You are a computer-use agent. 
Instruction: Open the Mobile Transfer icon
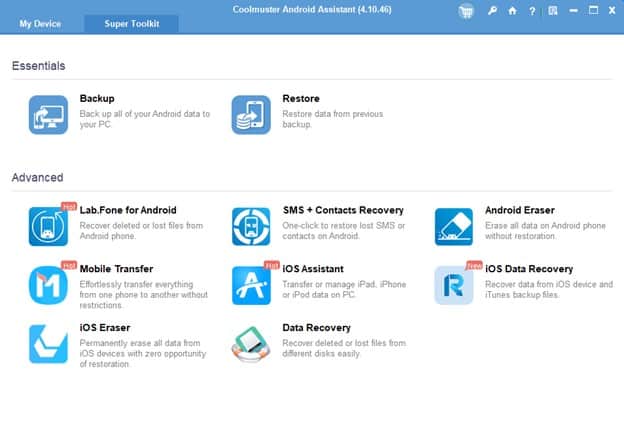pyautogui.click(x=49, y=285)
